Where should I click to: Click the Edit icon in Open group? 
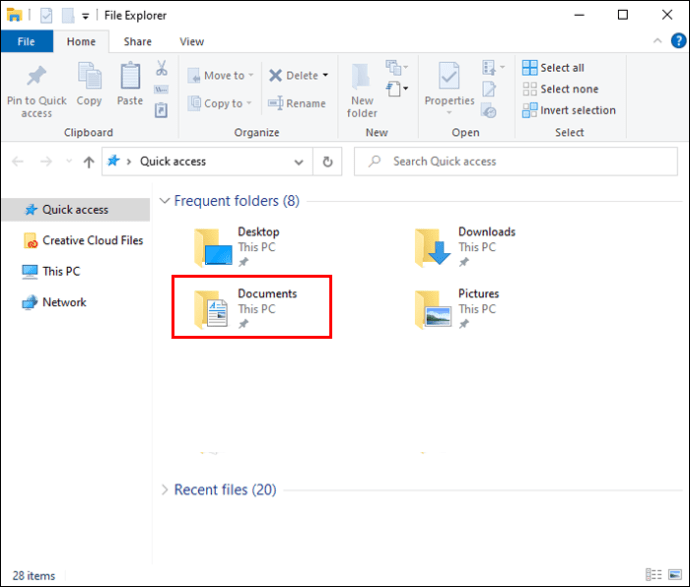(x=489, y=89)
